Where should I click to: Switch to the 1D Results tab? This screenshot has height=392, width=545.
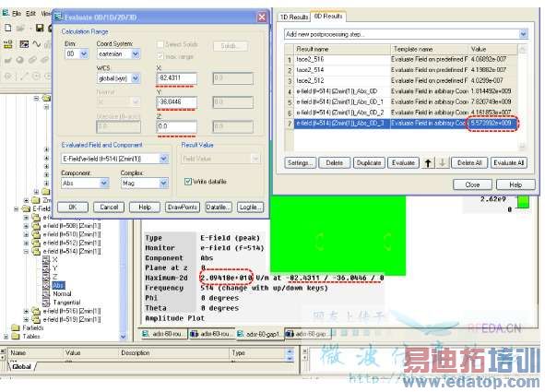click(x=294, y=17)
